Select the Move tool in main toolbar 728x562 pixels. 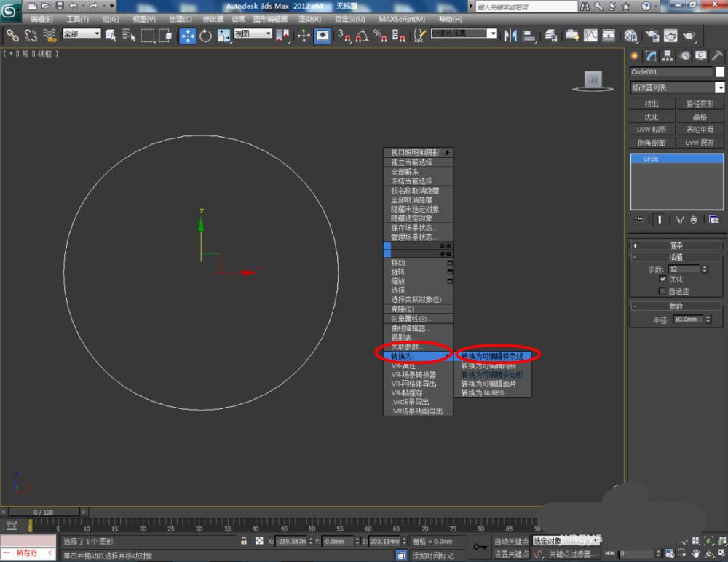(187, 35)
